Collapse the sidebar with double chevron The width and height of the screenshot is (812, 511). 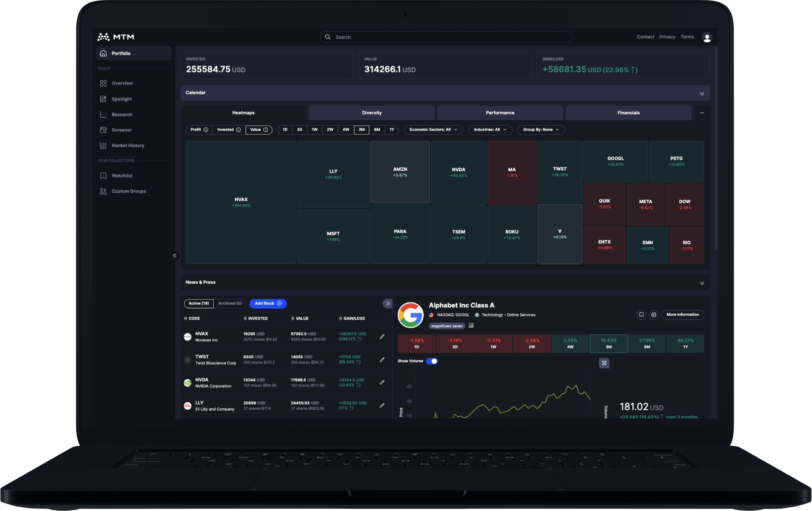click(175, 255)
